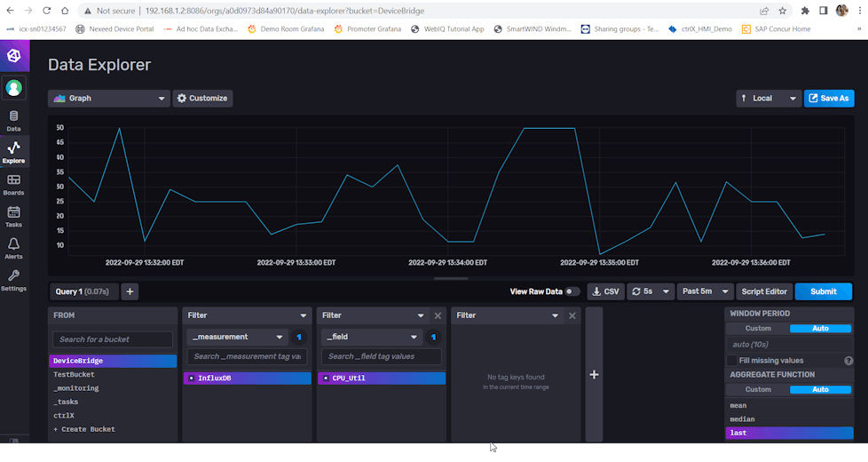Toggle the View Raw Data switch
This screenshot has height=462, width=868.
coord(572,291)
